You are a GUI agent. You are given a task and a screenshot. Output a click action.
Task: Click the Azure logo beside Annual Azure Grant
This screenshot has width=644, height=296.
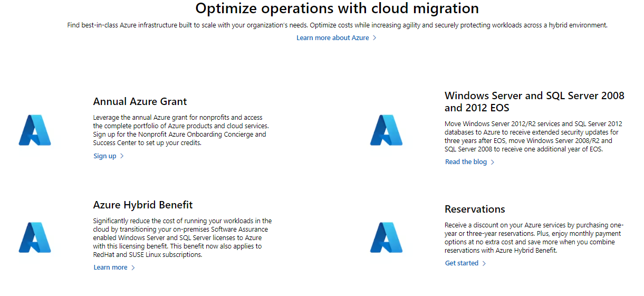pos(35,130)
